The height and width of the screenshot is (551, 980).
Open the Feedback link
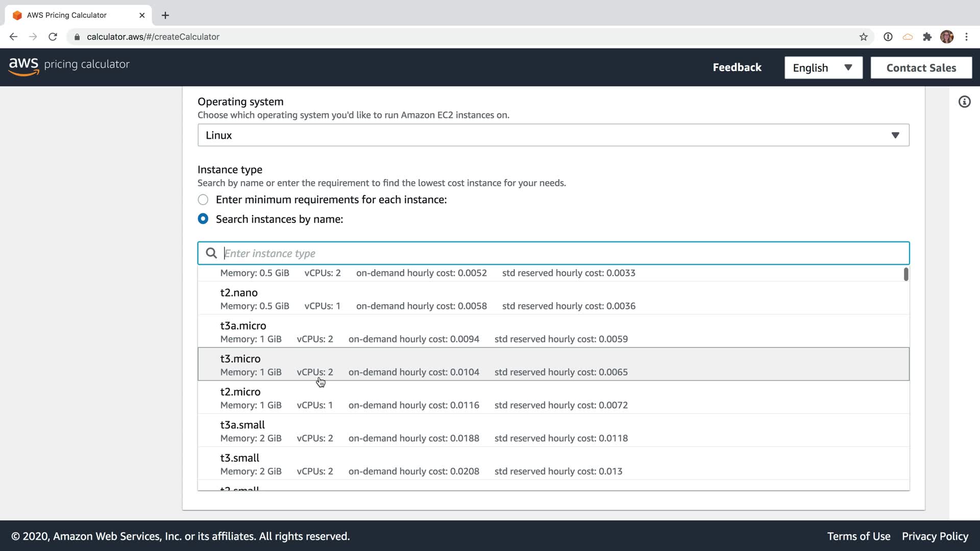pyautogui.click(x=737, y=67)
